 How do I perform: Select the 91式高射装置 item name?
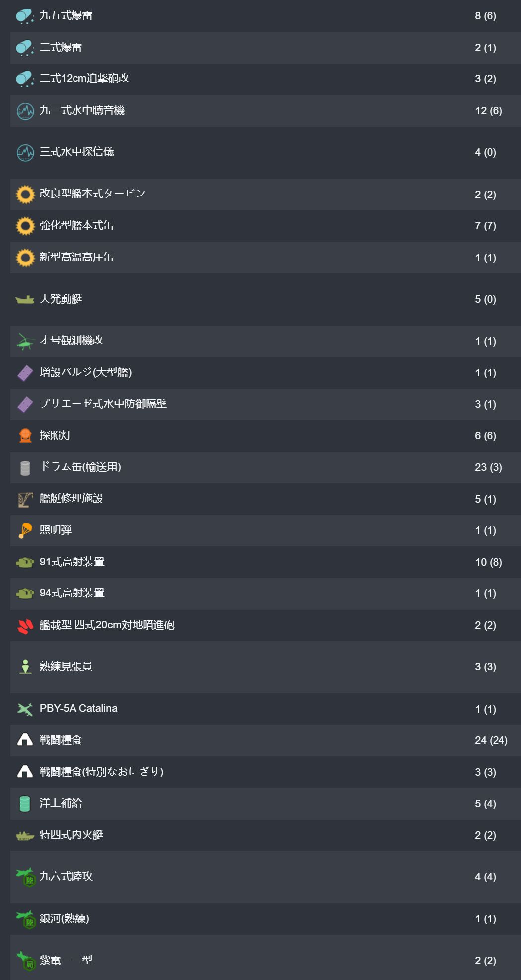coord(72,562)
